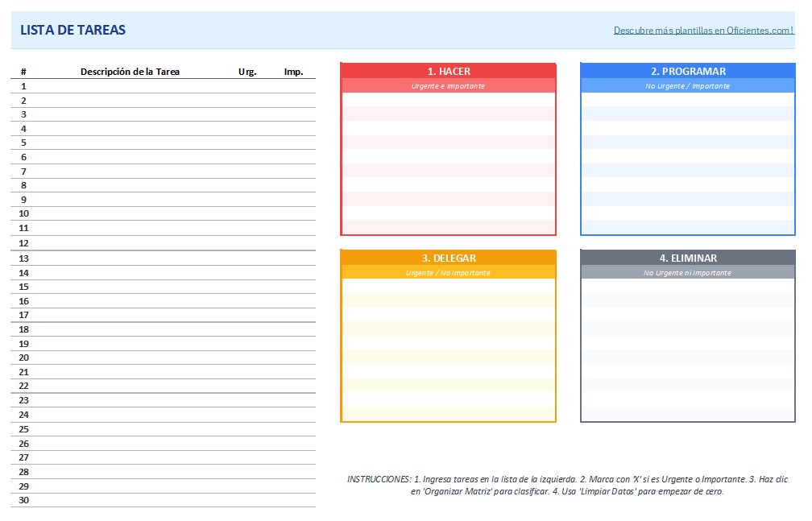This screenshot has height=521, width=812.
Task: Mark the Urg. cell for task 5
Action: click(x=247, y=143)
